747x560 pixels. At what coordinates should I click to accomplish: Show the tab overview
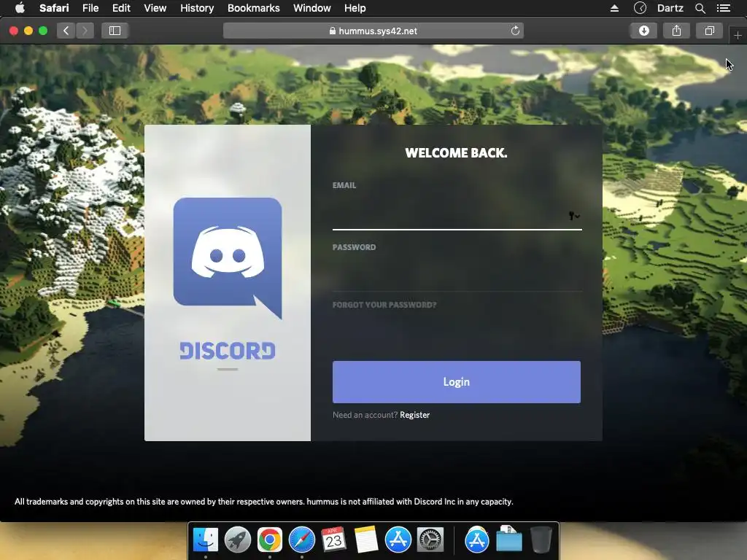point(709,31)
